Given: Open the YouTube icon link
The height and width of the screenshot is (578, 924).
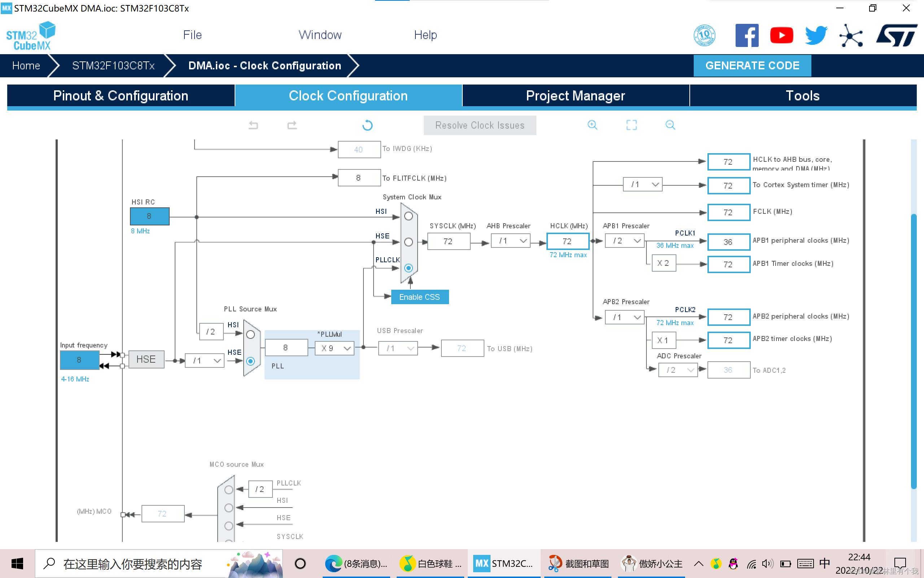Looking at the screenshot, I should 781,35.
